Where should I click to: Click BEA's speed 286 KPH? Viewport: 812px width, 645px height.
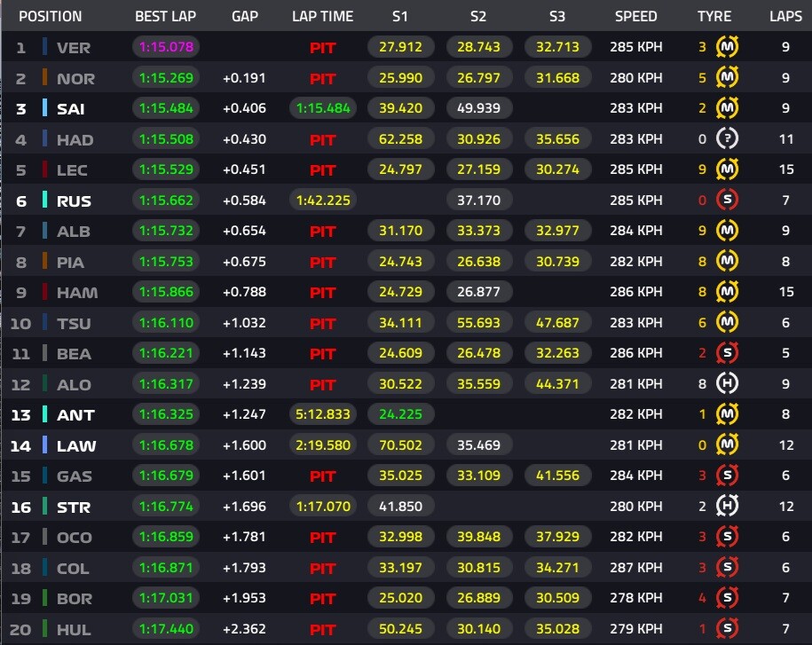click(636, 353)
